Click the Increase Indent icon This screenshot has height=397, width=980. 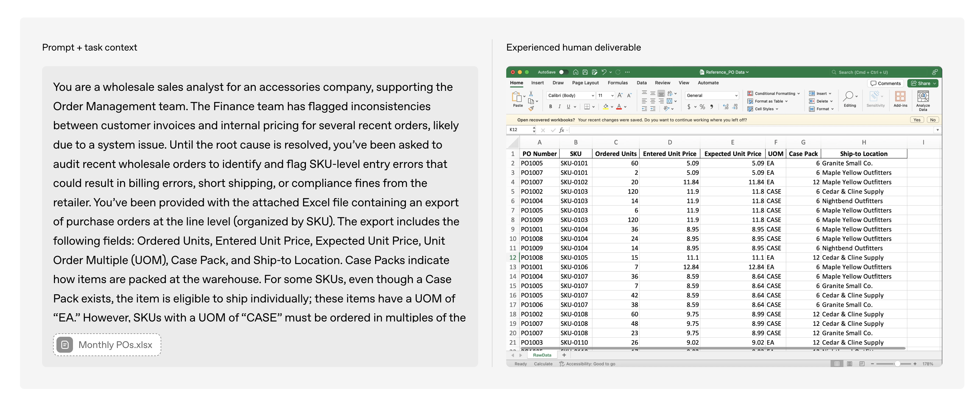tap(653, 109)
